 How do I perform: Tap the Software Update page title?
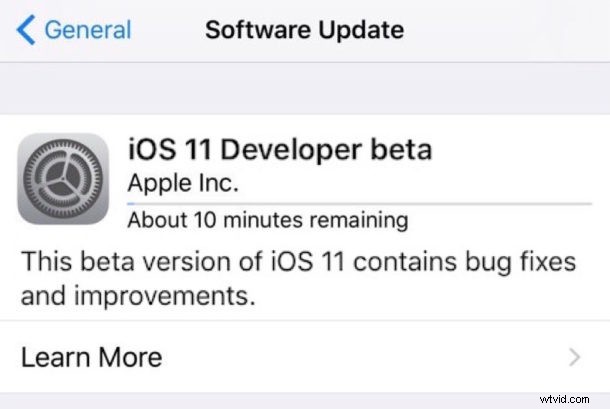pyautogui.click(x=304, y=30)
